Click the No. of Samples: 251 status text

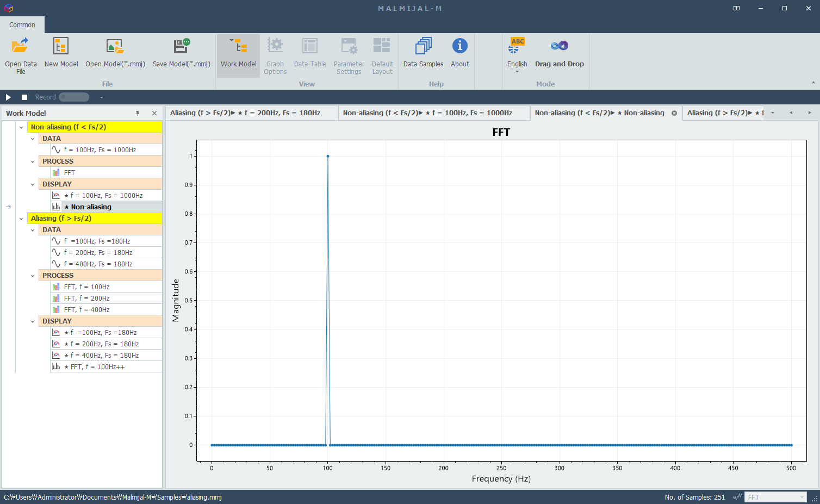pyautogui.click(x=694, y=497)
